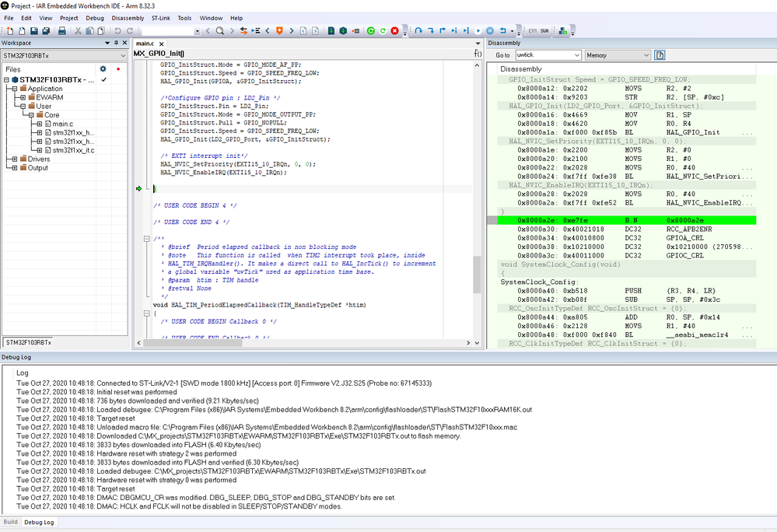
Task: Click the Step Out debug icon
Action: point(442,30)
